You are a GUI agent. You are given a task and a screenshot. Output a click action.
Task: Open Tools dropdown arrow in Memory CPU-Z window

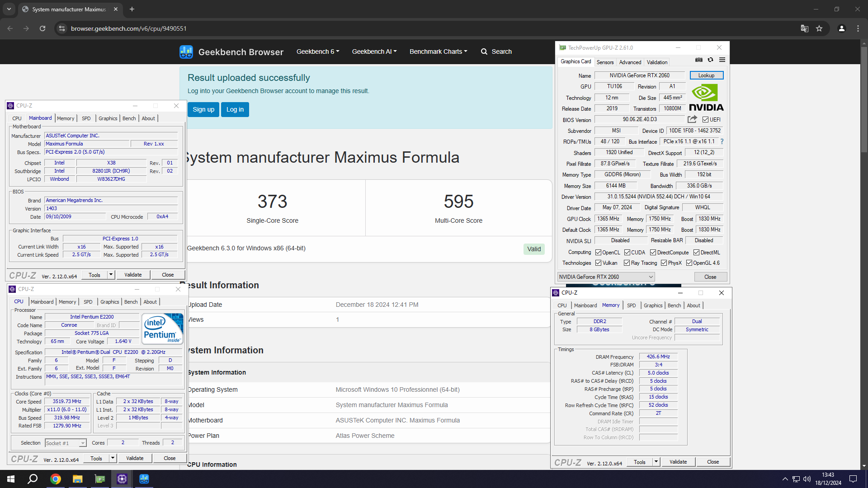[x=656, y=462]
